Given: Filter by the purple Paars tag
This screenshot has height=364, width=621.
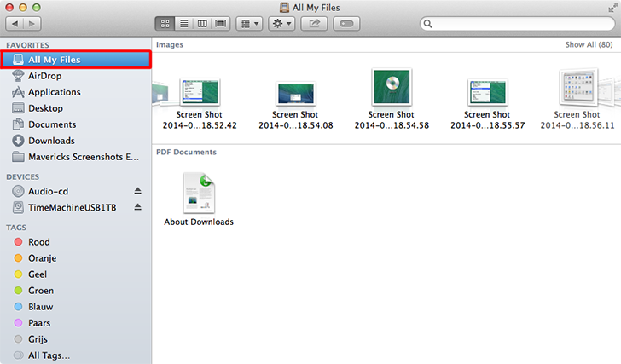Looking at the screenshot, I should 76,323.
